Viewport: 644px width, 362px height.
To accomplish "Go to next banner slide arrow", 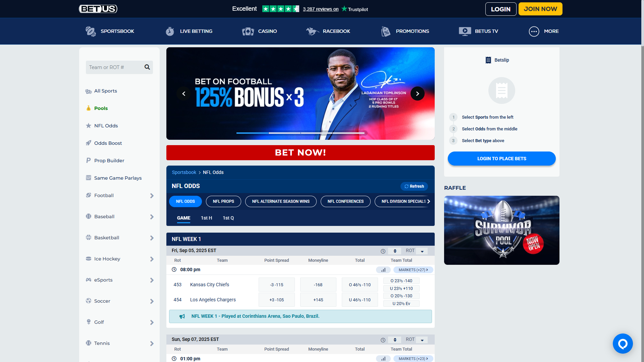I will coord(417,94).
